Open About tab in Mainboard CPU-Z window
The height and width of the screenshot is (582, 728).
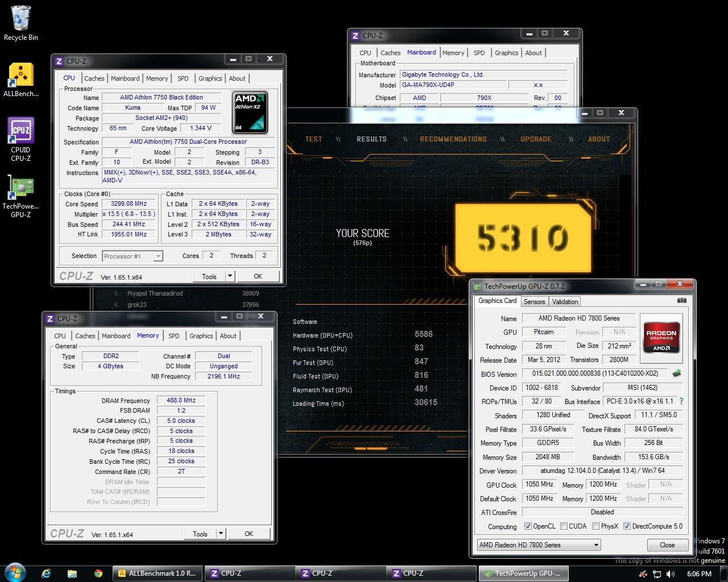(x=533, y=53)
